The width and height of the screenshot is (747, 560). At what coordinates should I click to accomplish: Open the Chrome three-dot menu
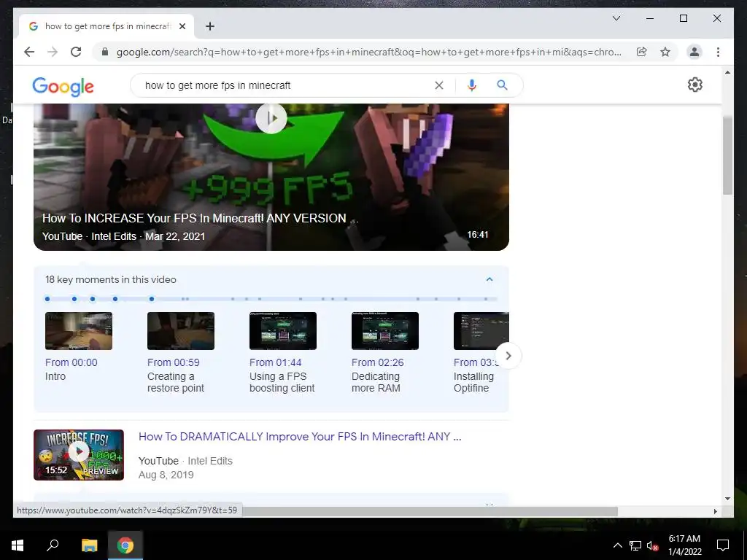pyautogui.click(x=718, y=52)
